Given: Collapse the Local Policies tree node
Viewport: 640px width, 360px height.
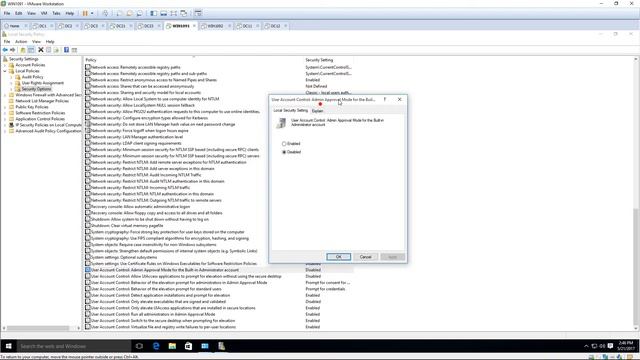Looking at the screenshot, I should click(5, 71).
